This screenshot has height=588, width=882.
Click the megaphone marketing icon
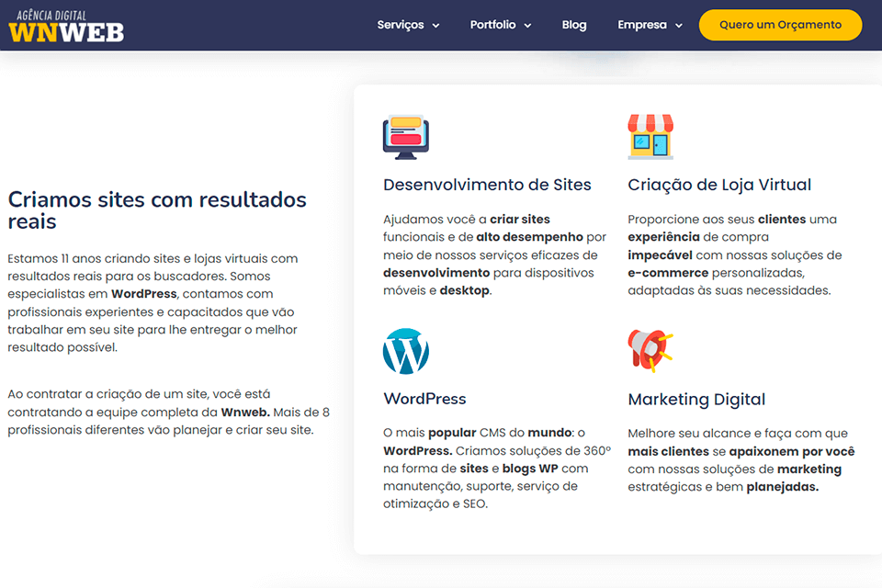(x=650, y=351)
